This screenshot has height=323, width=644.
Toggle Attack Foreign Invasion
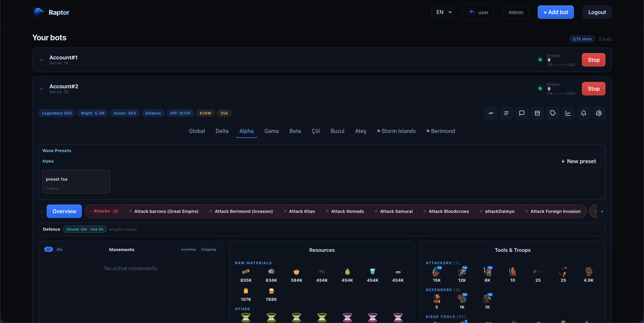click(553, 211)
